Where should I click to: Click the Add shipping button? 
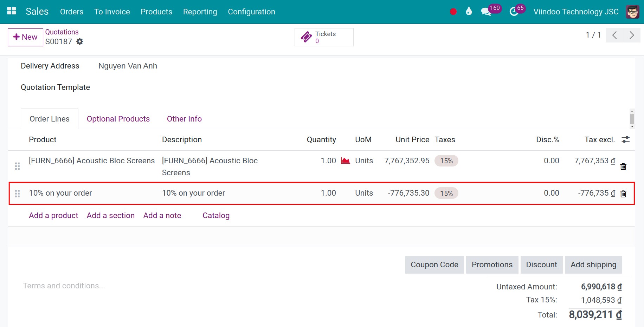(x=593, y=264)
